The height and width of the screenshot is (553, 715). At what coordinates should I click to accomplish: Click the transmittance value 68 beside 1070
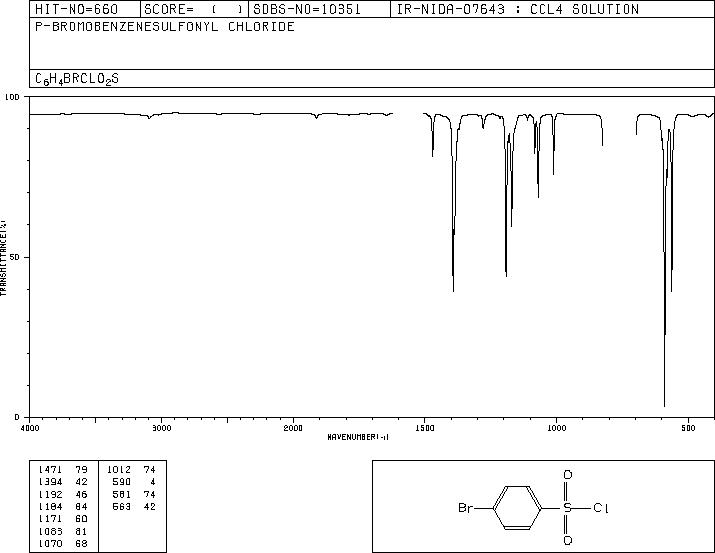82,543
